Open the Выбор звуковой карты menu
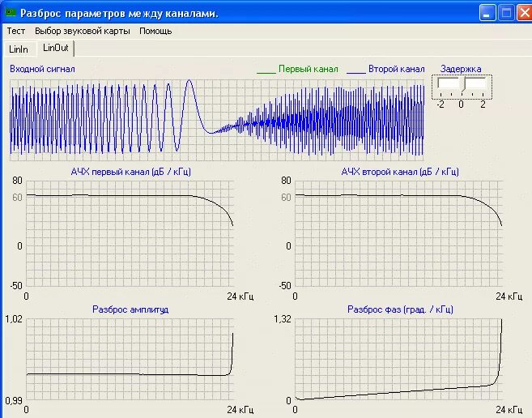 [x=83, y=31]
